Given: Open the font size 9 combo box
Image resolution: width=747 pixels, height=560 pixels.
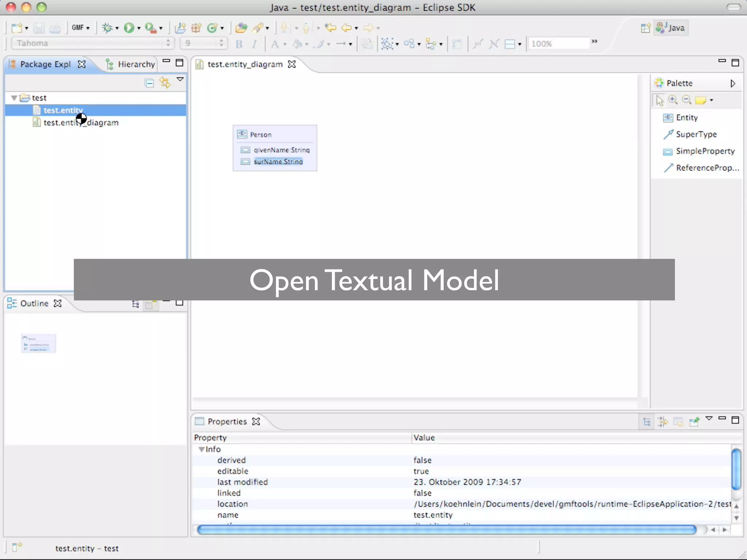Looking at the screenshot, I should coord(203,43).
